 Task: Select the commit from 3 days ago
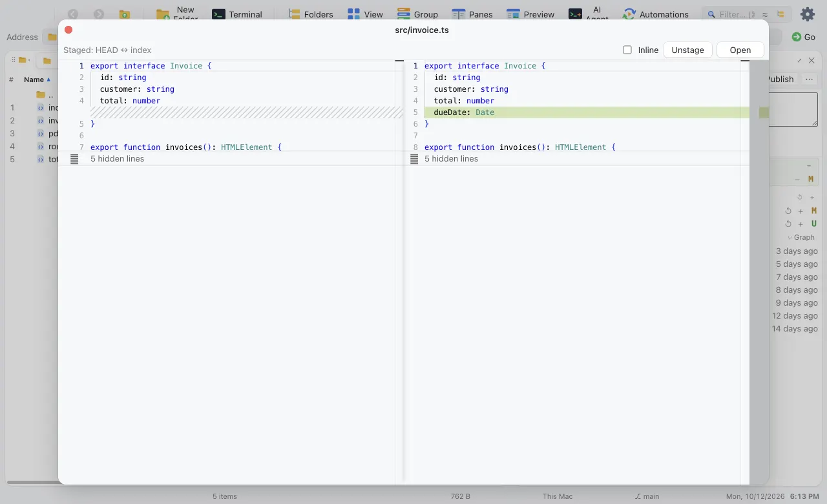(797, 251)
